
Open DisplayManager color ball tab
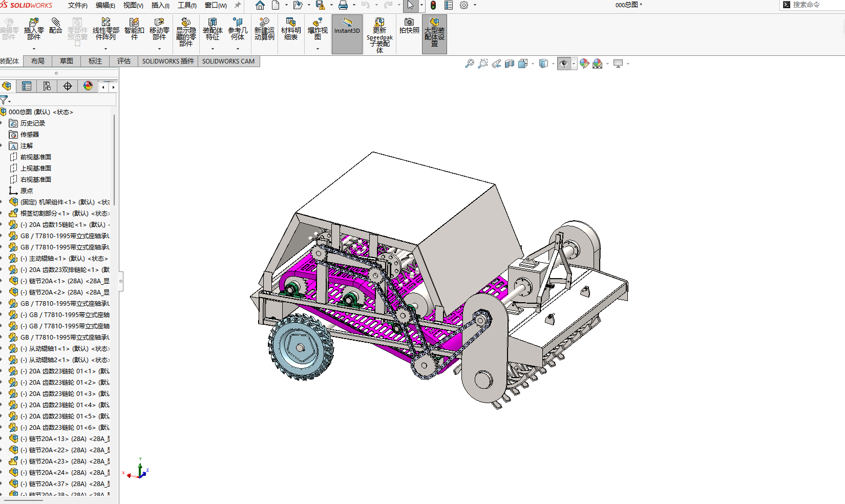click(88, 86)
